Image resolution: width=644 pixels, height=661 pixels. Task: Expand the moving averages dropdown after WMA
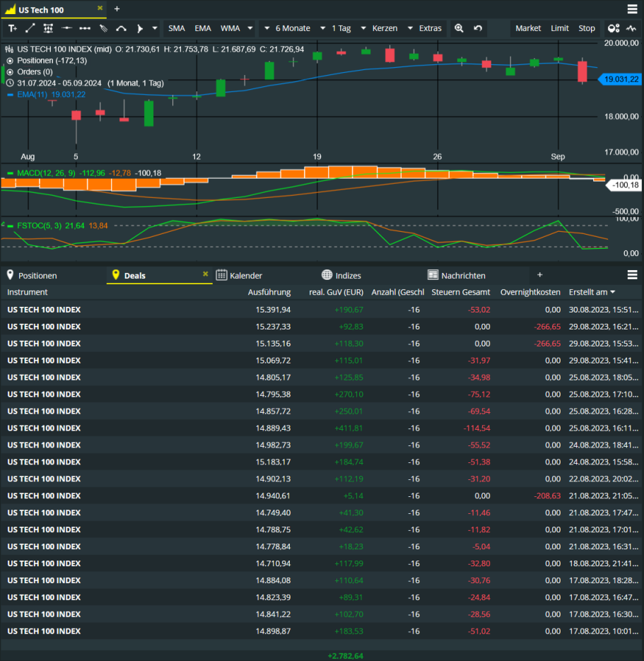pos(250,28)
